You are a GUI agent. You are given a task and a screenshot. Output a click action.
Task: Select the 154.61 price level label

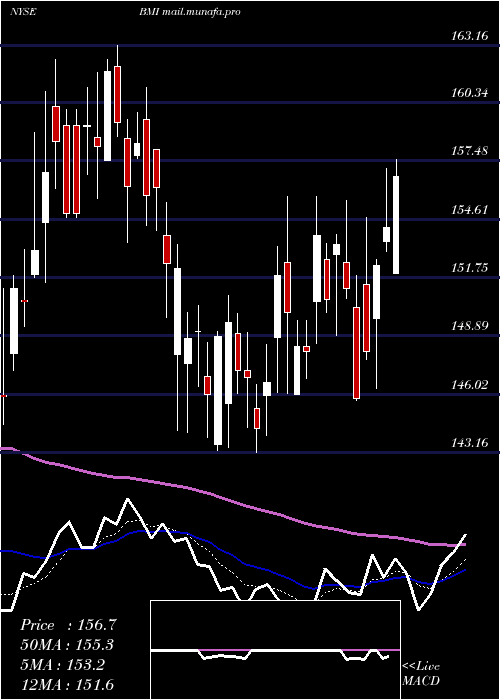click(470, 209)
